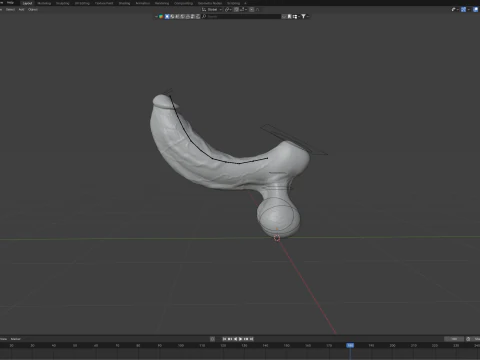
Task: Jump to next keyframe
Action: 246,339
